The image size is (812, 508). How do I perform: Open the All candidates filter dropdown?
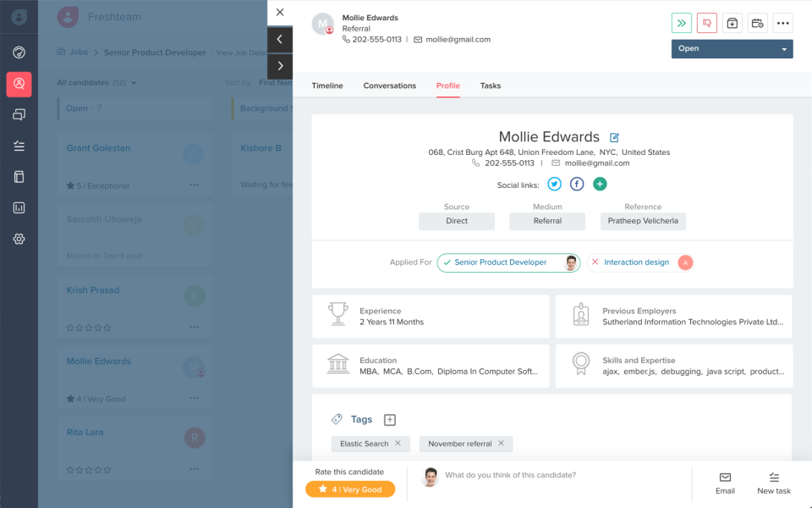[x=96, y=82]
